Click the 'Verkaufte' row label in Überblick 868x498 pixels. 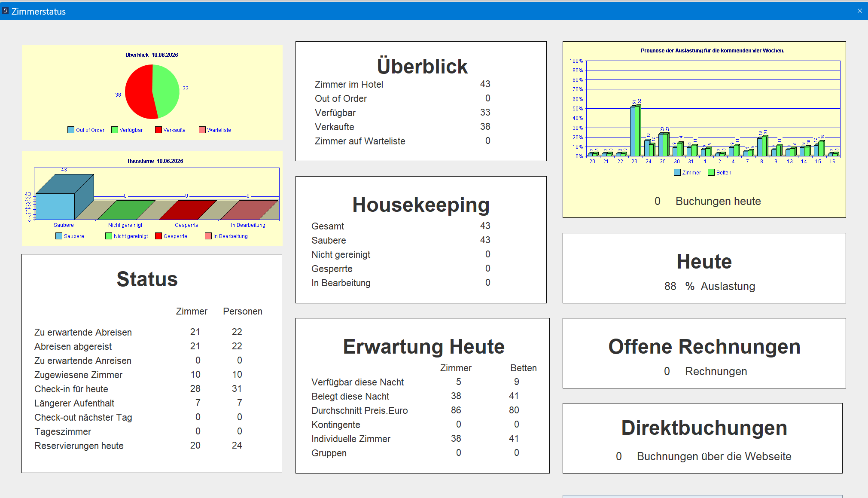click(334, 127)
